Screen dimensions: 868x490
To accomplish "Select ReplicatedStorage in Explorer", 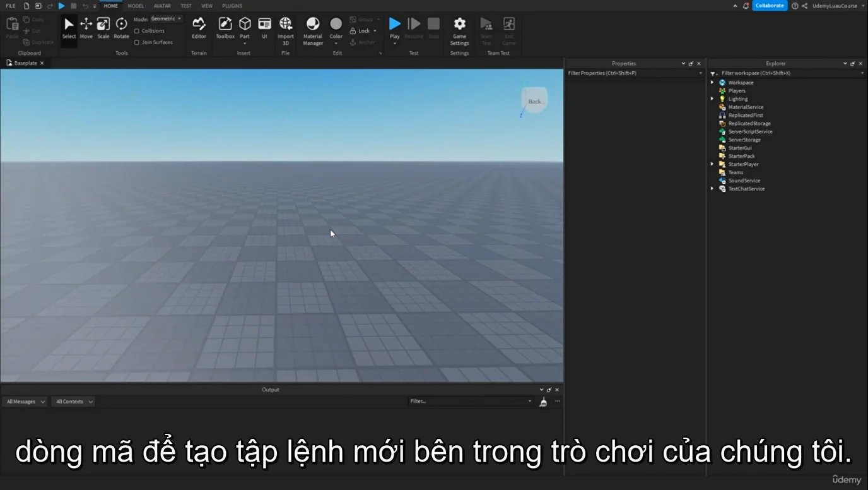I will point(749,124).
